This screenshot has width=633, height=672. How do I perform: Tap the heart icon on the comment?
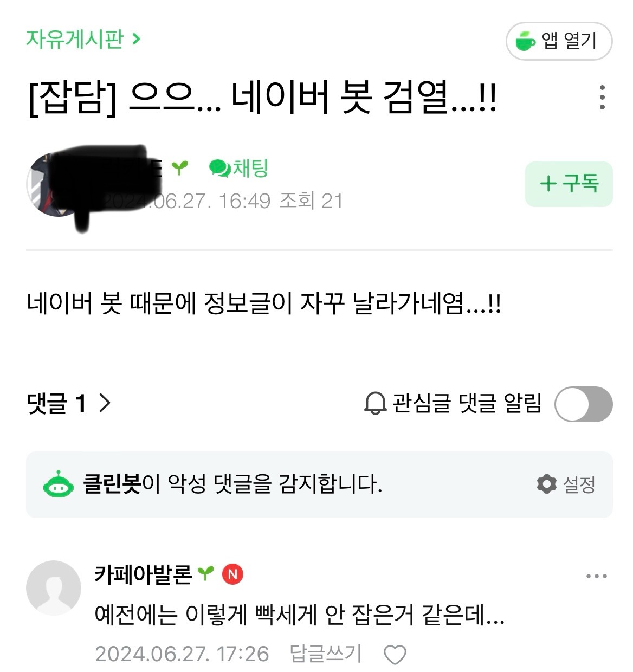pyautogui.click(x=395, y=655)
